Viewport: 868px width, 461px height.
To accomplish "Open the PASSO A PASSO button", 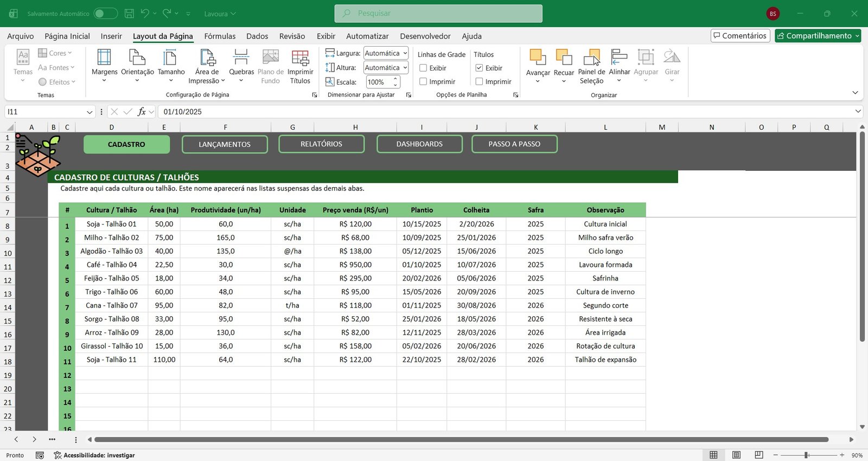I will click(x=514, y=144).
